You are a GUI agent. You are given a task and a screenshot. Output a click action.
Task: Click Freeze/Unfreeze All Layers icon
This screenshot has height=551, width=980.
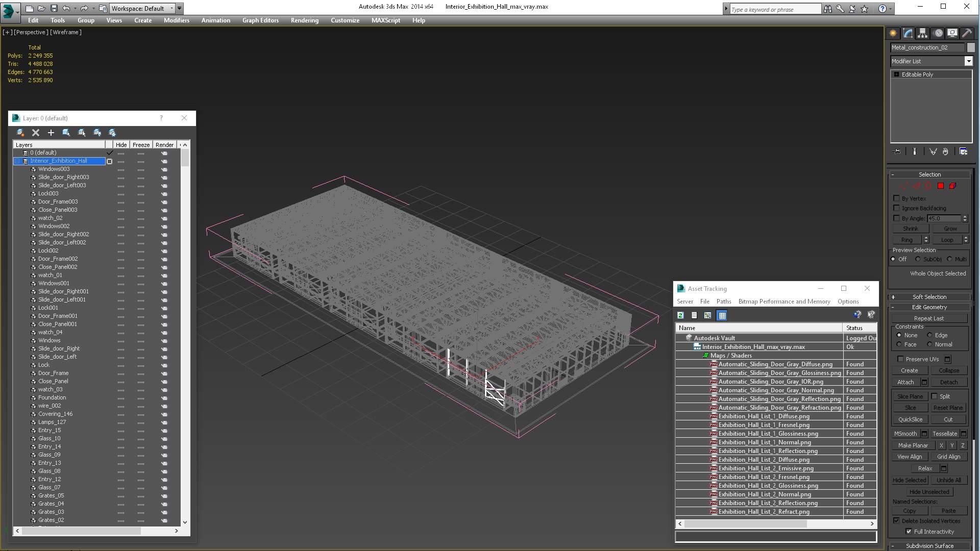tap(112, 133)
